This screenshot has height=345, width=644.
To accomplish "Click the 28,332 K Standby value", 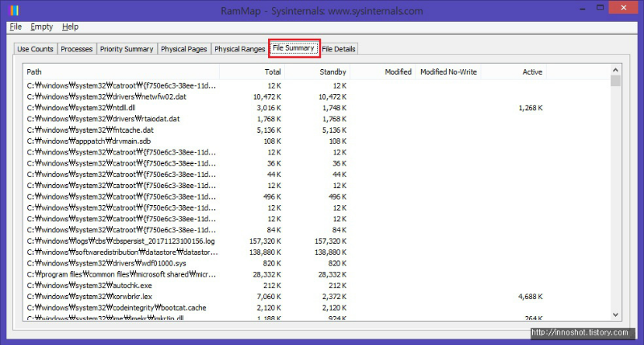I will pyautogui.click(x=332, y=274).
